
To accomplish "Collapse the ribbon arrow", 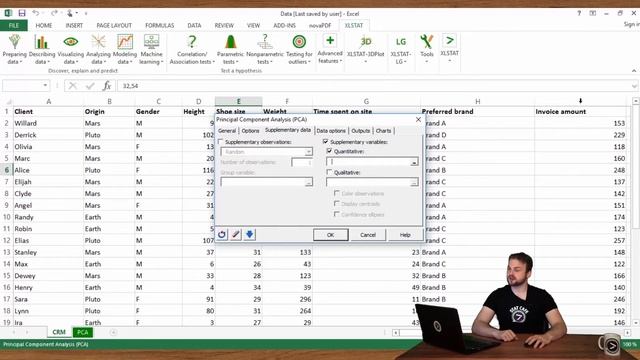I will (x=634, y=71).
